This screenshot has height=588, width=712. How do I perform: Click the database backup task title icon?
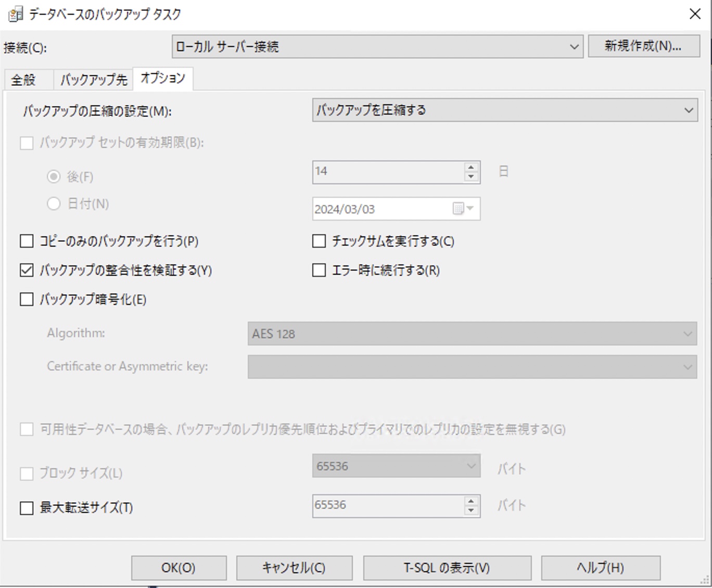point(16,14)
